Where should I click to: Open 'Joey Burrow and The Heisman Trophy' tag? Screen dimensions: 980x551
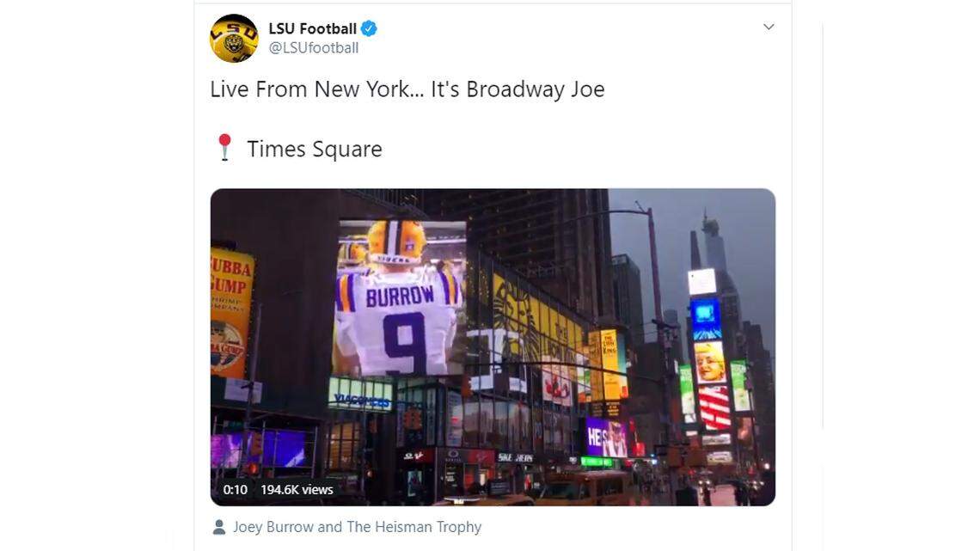click(x=358, y=526)
